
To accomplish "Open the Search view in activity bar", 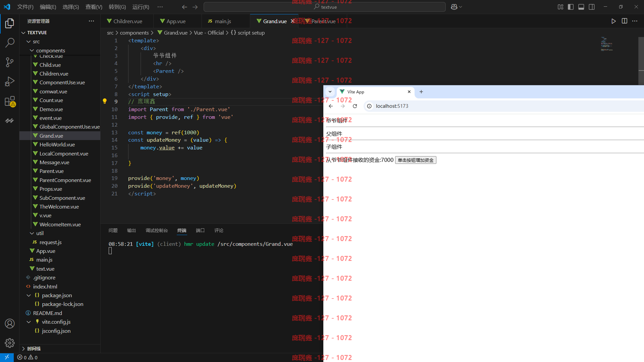I will (x=10, y=43).
